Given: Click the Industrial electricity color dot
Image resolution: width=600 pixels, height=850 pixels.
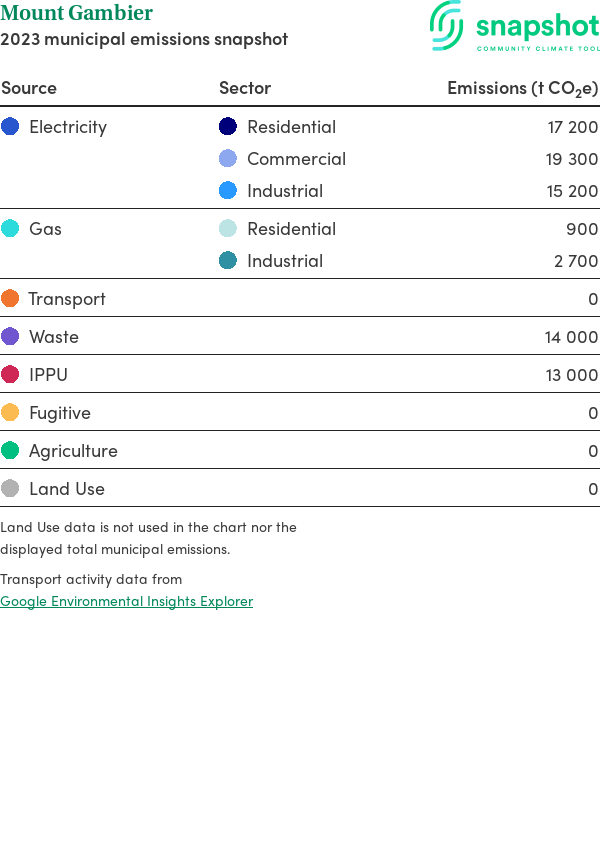Looking at the screenshot, I should pyautogui.click(x=228, y=191).
